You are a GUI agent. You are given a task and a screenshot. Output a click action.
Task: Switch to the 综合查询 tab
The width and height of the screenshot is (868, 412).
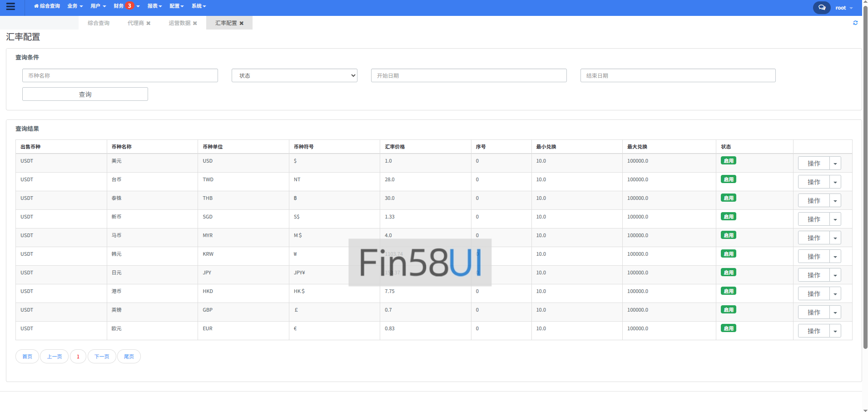pyautogui.click(x=99, y=23)
